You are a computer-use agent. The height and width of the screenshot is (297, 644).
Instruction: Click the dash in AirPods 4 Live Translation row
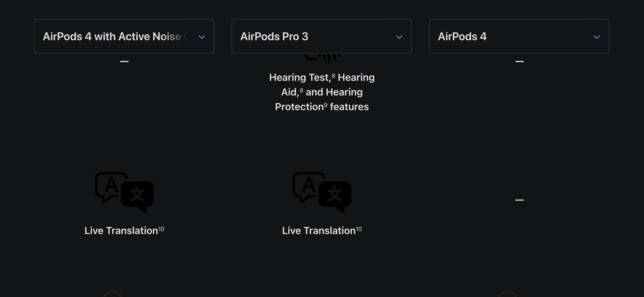(519, 200)
